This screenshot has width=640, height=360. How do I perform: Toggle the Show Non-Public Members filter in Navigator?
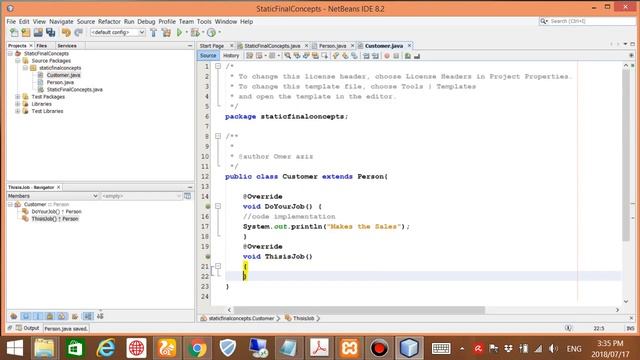[x=50, y=316]
